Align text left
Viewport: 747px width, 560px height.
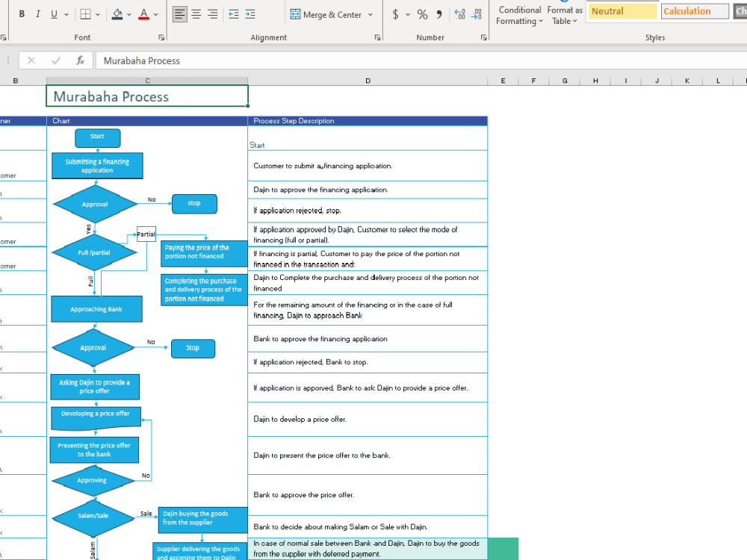pyautogui.click(x=179, y=14)
